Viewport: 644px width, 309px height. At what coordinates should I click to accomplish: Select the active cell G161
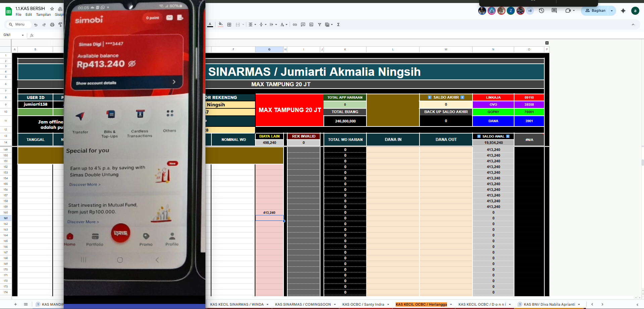click(x=269, y=218)
